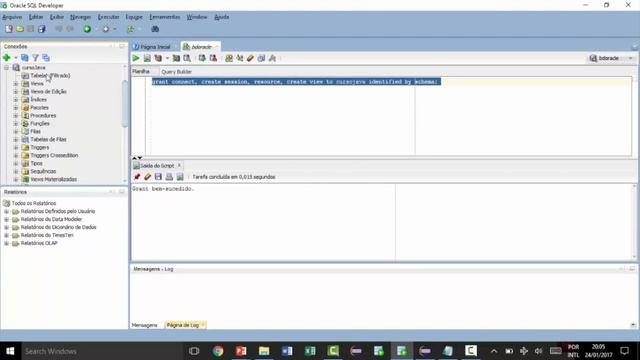640x360 pixels.
Task: Expand the Views tree node
Action: [x=16, y=84]
